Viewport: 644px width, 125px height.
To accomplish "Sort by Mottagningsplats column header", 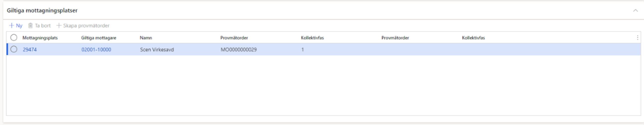I will tap(40, 38).
